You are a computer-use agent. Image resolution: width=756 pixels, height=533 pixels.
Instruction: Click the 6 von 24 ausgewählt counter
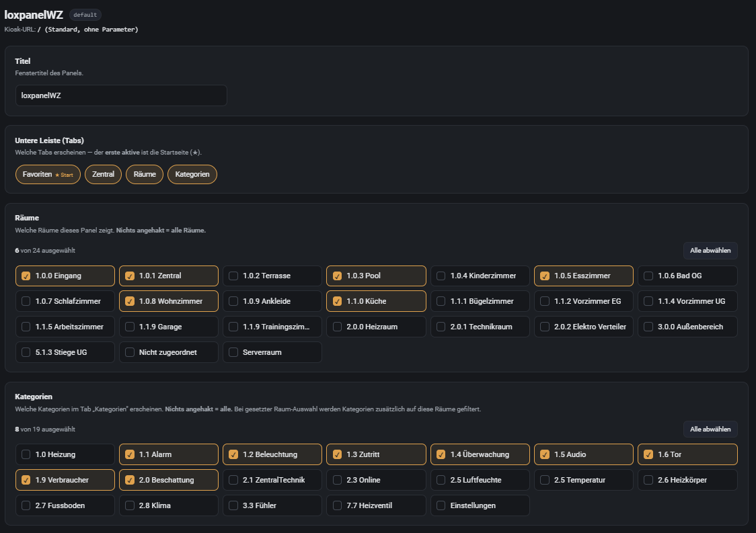pyautogui.click(x=45, y=251)
